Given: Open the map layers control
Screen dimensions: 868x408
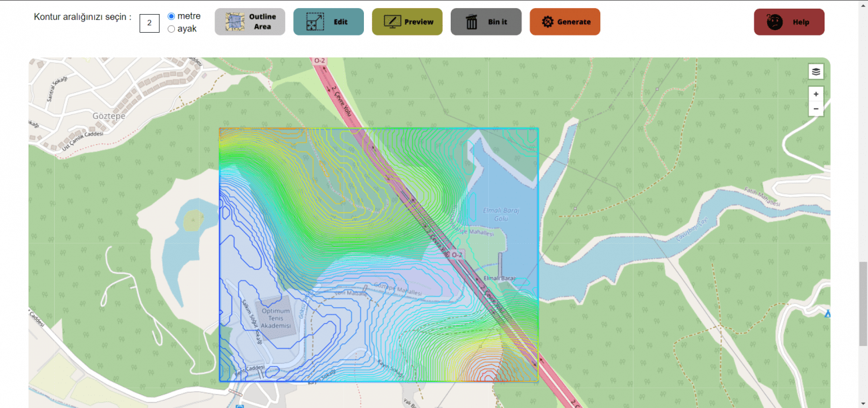Looking at the screenshot, I should [x=816, y=71].
